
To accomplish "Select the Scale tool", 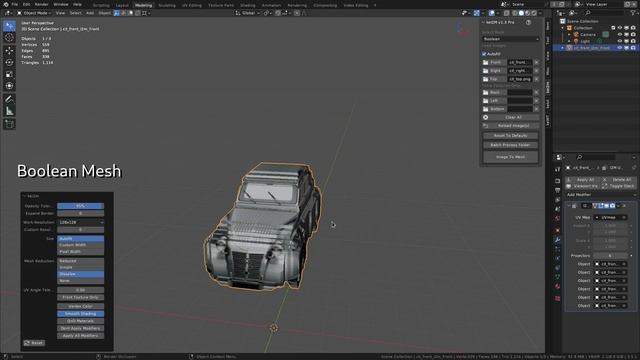I will coord(9,74).
